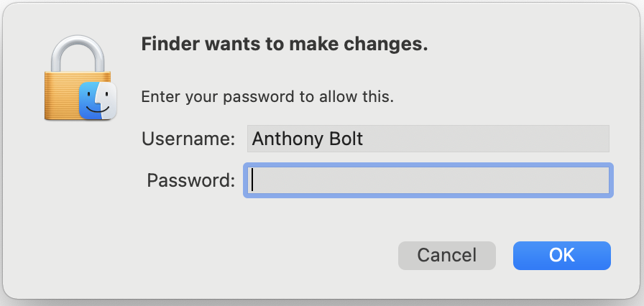Click the word "Finder" in the dialog title
The height and width of the screenshot is (306, 644).
click(x=168, y=45)
